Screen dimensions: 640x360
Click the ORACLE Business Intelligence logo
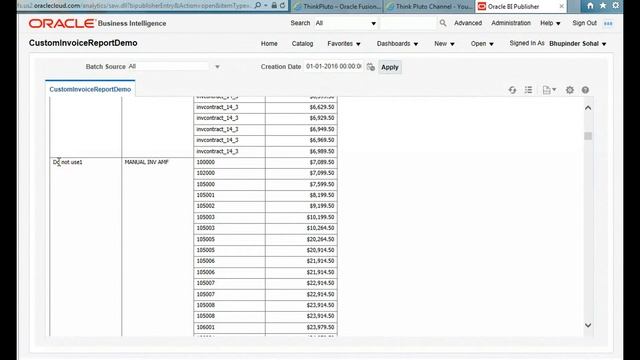point(97,23)
